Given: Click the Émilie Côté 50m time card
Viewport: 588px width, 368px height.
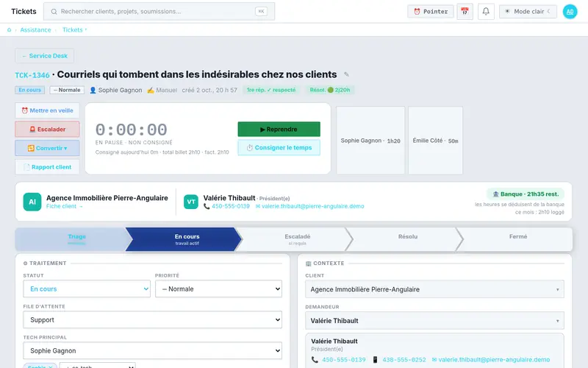Looking at the screenshot, I should (x=435, y=141).
